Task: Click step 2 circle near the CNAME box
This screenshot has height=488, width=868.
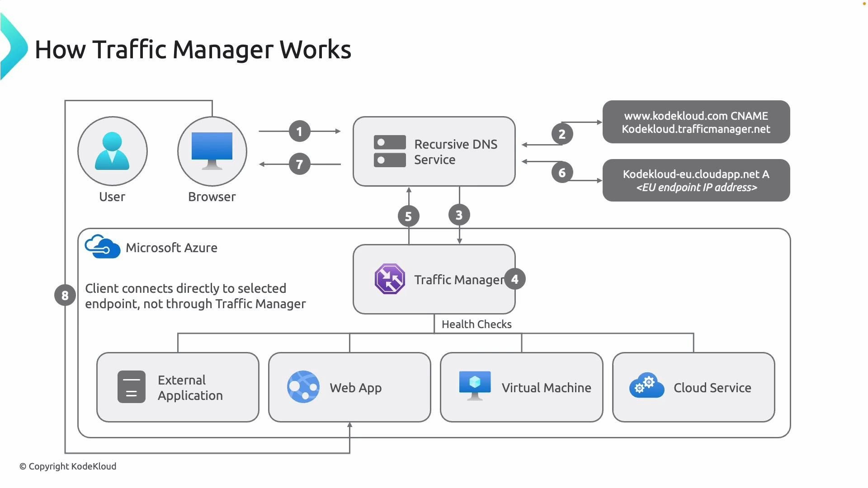Action: tap(562, 134)
